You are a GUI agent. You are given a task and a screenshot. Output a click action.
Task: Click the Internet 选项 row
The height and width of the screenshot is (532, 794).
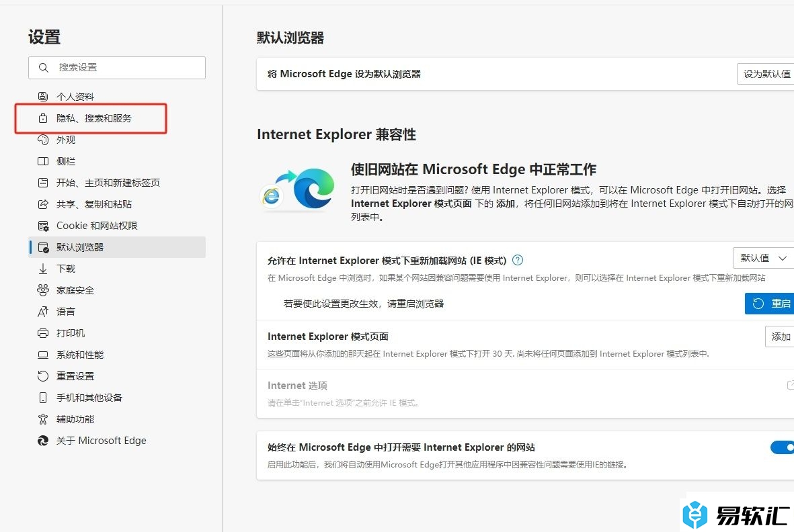point(525,394)
